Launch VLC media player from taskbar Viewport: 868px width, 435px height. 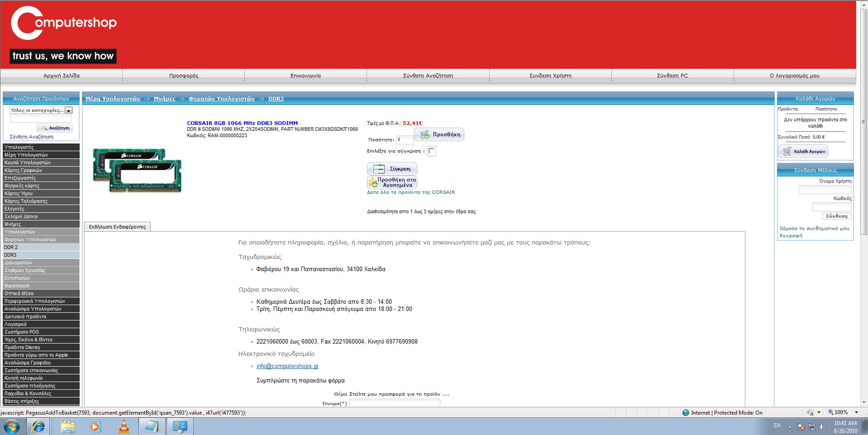(124, 426)
